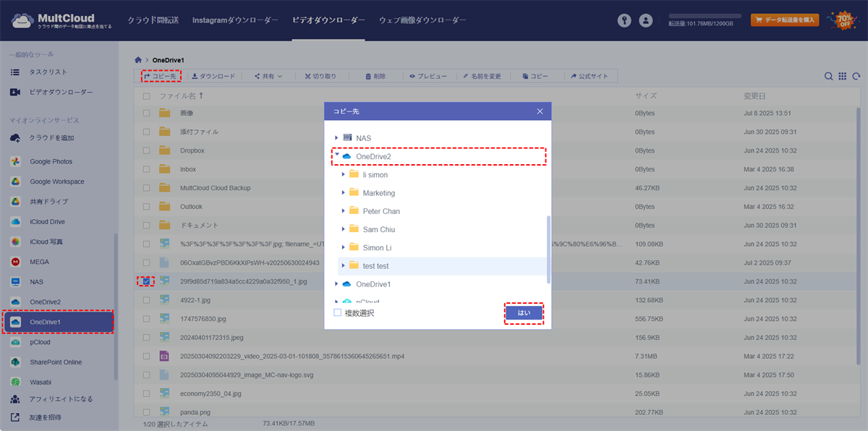Viewport: 868px width, 431px height.
Task: Click the data transfer usage progress bar
Action: pyautogui.click(x=705, y=15)
